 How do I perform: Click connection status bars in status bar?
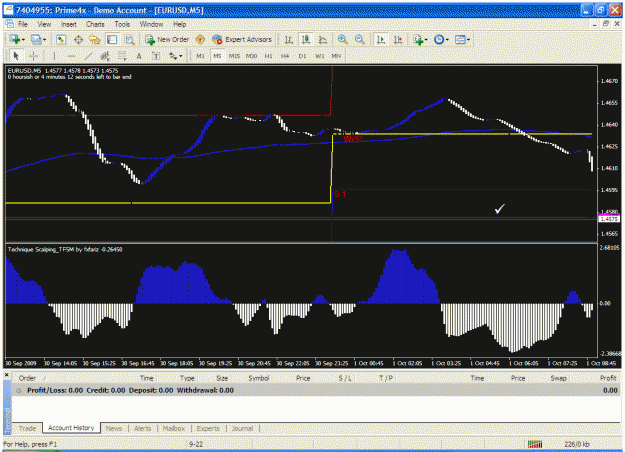tap(535, 444)
